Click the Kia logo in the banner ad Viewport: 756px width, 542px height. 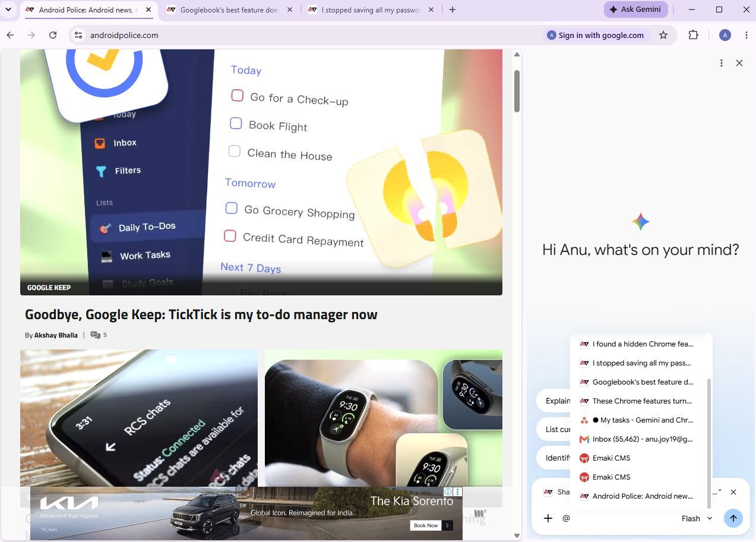point(69,505)
